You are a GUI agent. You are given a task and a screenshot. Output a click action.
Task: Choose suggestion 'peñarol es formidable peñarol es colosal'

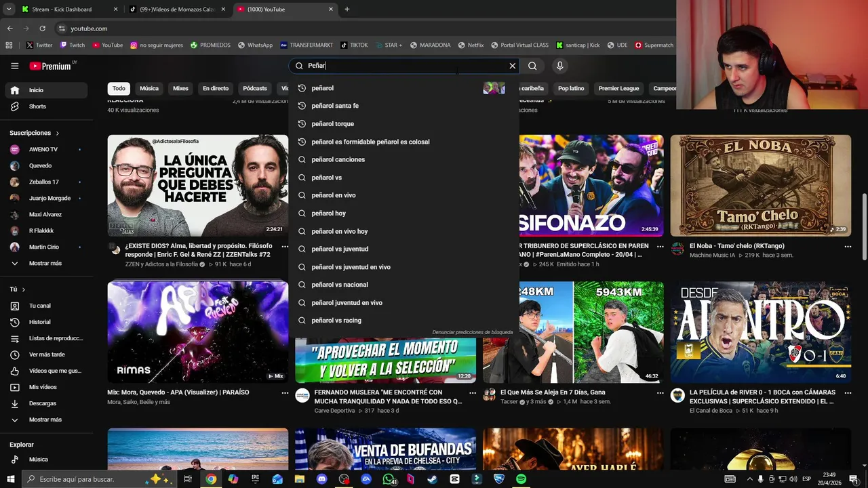[403, 142]
